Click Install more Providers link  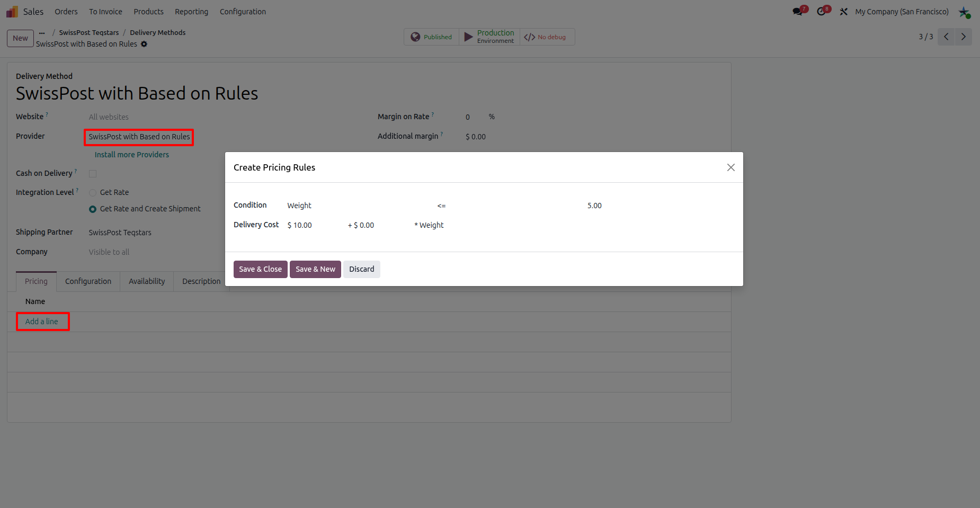[132, 155]
